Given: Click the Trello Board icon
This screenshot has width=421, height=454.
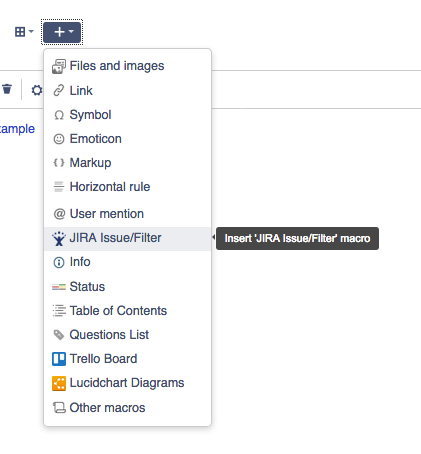Looking at the screenshot, I should click(x=59, y=359).
